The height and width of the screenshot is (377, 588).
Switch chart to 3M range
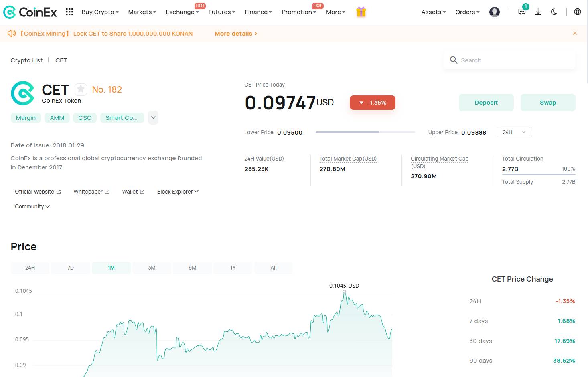click(152, 268)
